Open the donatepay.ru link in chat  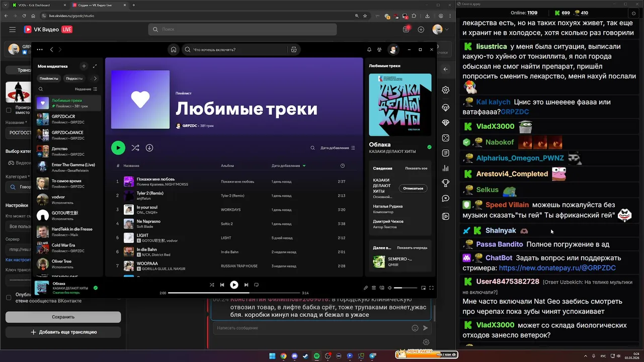point(557,268)
